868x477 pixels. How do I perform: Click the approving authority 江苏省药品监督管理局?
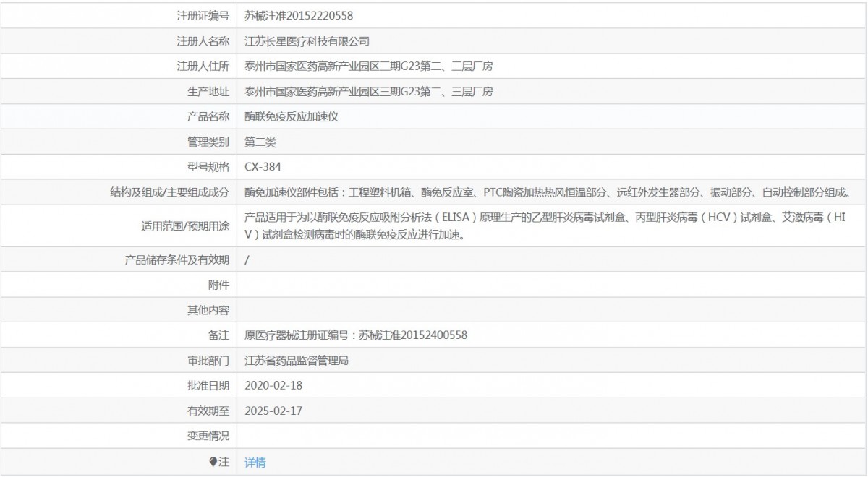(297, 360)
